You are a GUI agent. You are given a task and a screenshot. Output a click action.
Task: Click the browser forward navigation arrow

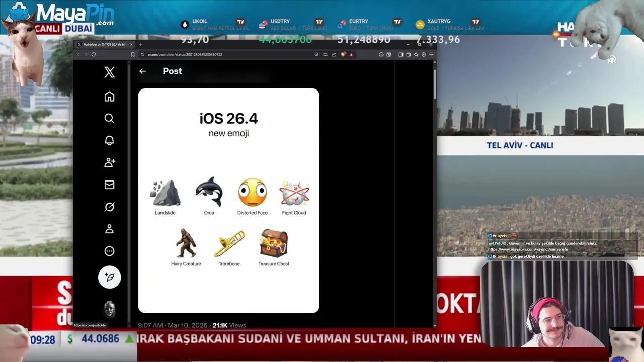coord(86,54)
